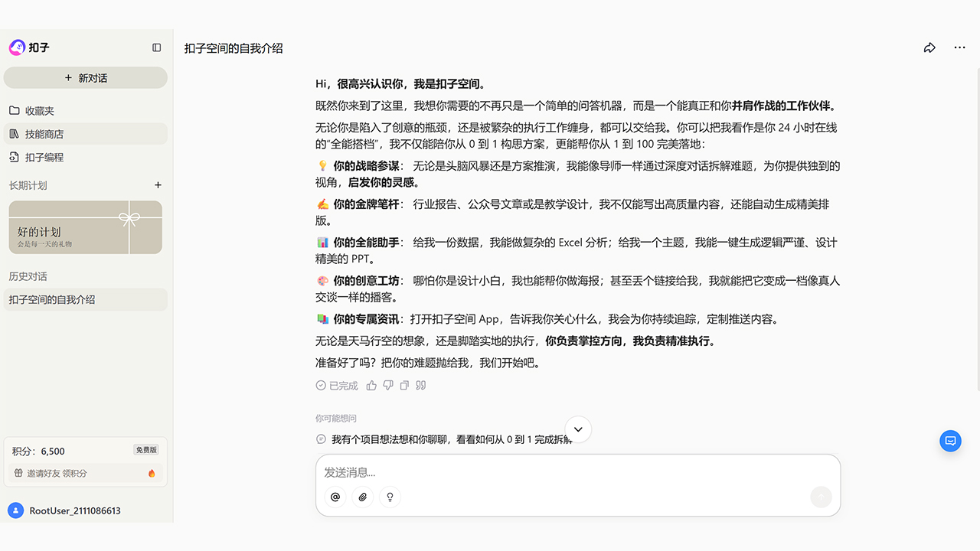
Task: Click the send message arrow button
Action: pos(821,497)
